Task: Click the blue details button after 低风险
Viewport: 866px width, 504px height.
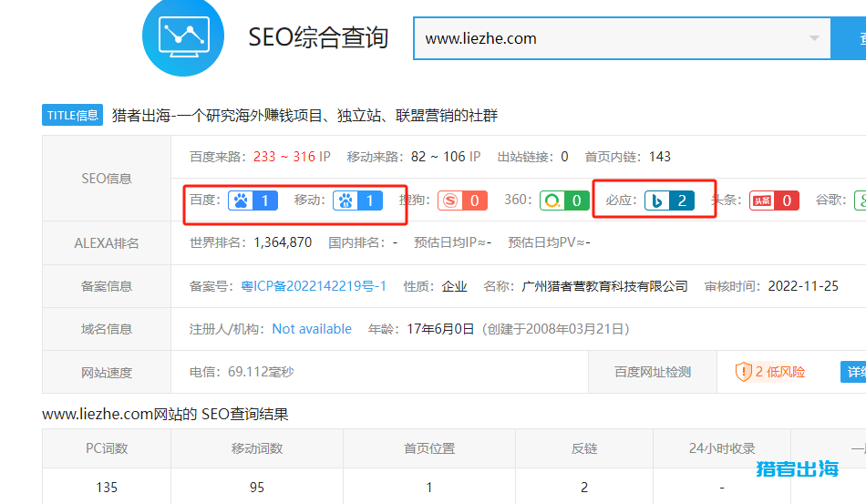Action: click(x=853, y=372)
